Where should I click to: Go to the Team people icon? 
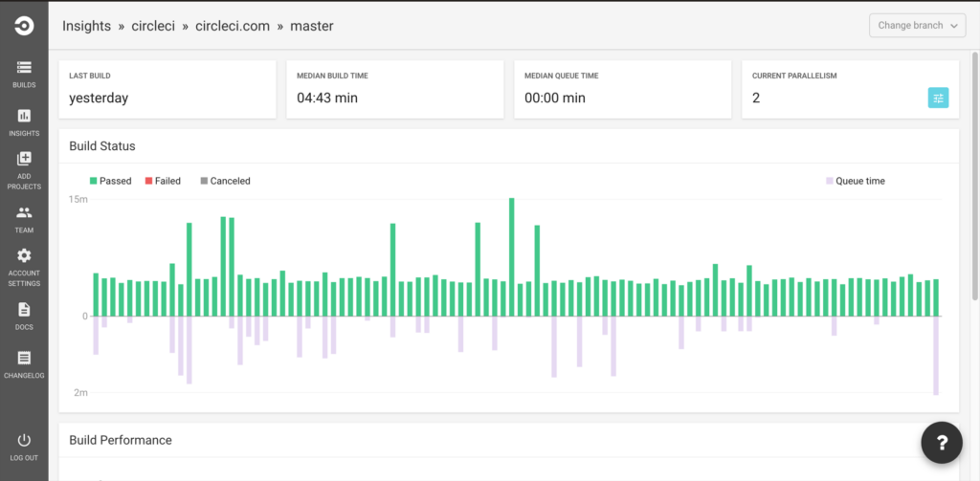pos(24,212)
